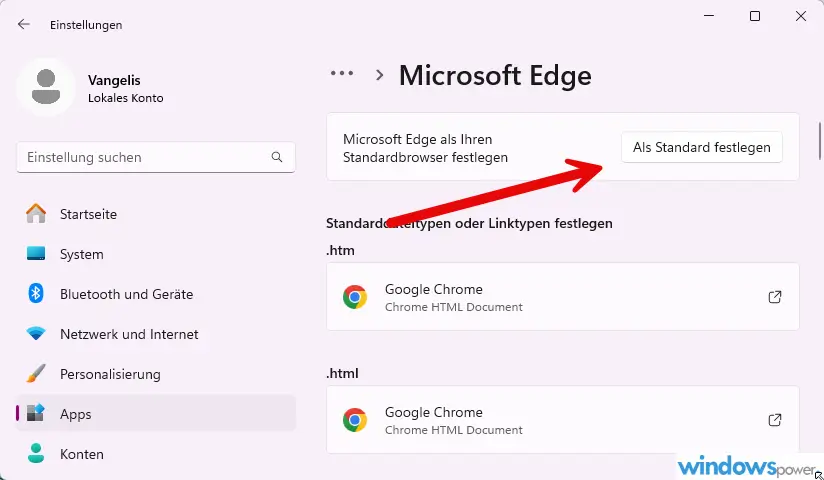Click Lokales Konto text
Viewport: 824px width, 480px height.
tap(126, 98)
